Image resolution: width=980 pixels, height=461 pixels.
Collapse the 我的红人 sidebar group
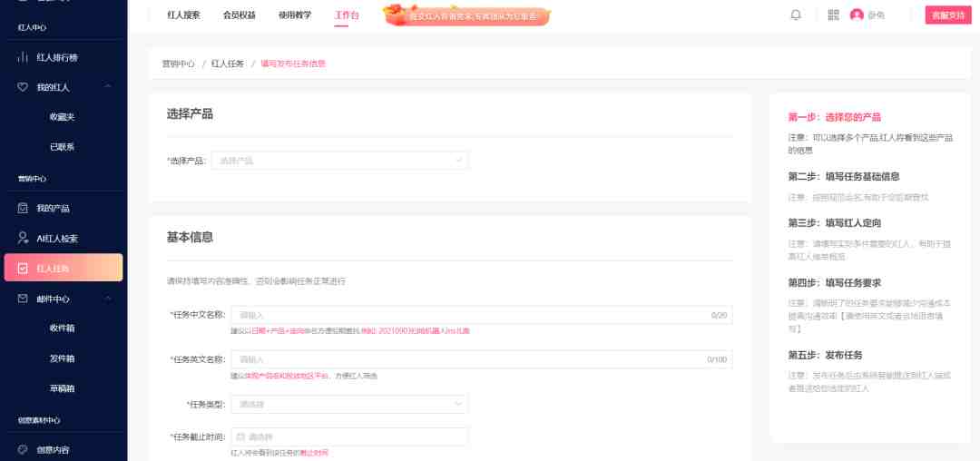coord(108,87)
